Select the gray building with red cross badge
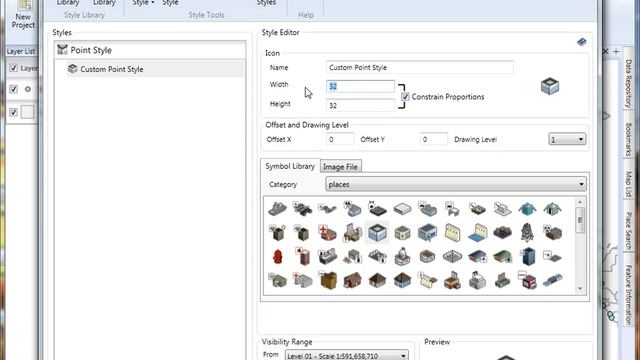 tap(302, 280)
